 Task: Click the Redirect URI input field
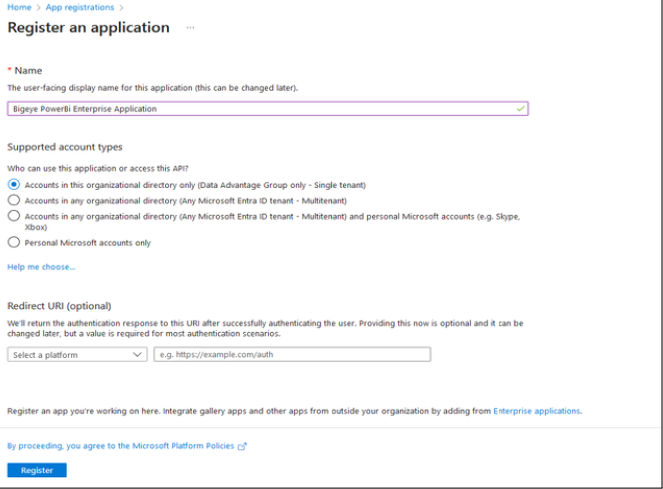[x=292, y=354]
